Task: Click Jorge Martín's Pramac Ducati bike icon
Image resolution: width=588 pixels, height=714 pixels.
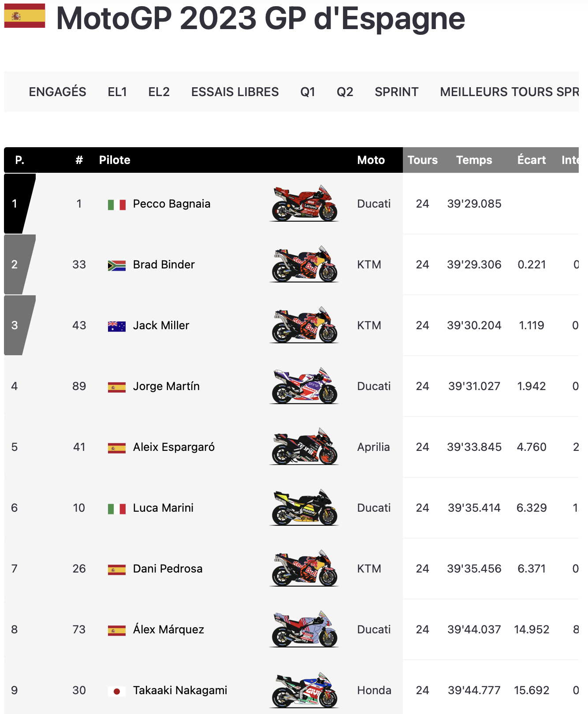Action: [x=304, y=386]
